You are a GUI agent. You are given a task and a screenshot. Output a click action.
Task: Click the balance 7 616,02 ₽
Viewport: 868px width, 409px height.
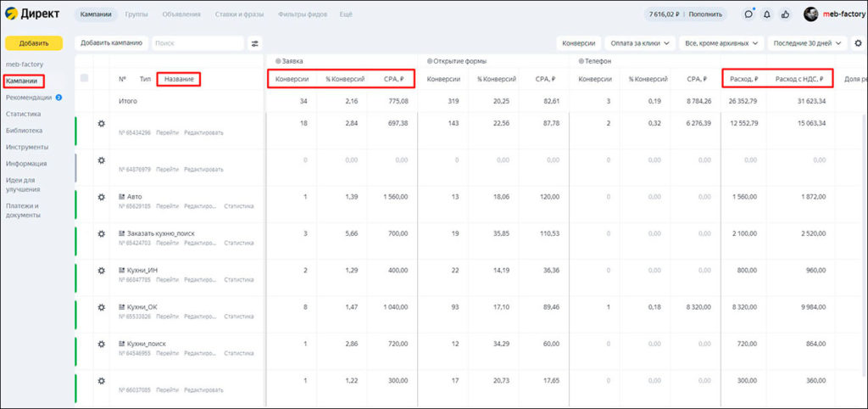665,14
